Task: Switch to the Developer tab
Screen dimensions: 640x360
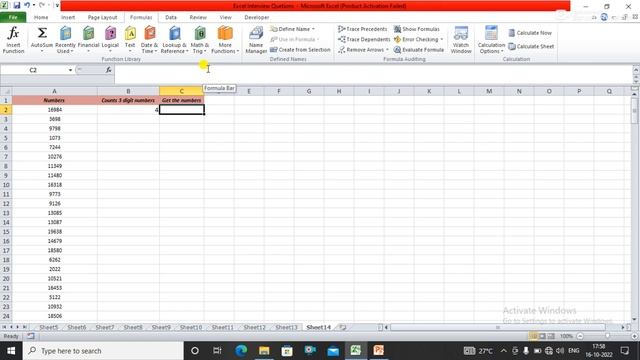Action: coord(257,17)
